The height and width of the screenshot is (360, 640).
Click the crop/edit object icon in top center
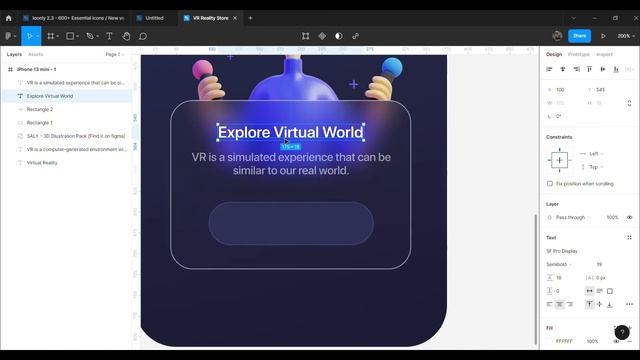tap(305, 36)
